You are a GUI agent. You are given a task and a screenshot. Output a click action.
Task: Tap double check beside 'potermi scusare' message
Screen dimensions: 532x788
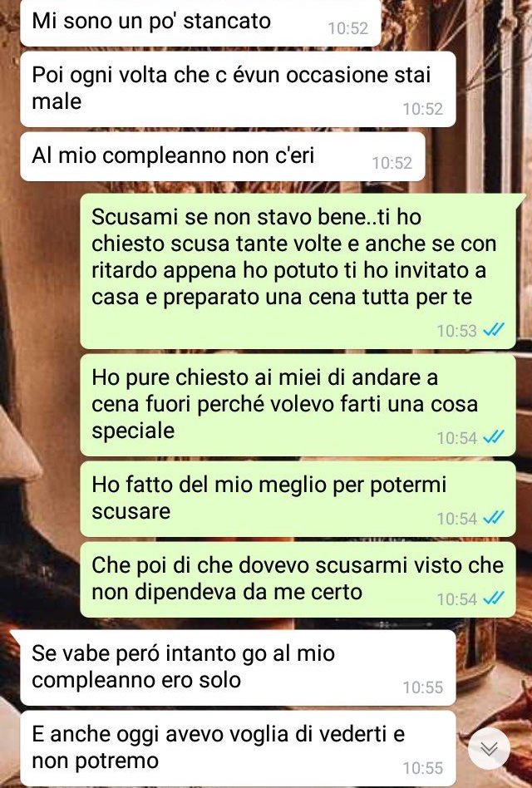[x=493, y=518]
